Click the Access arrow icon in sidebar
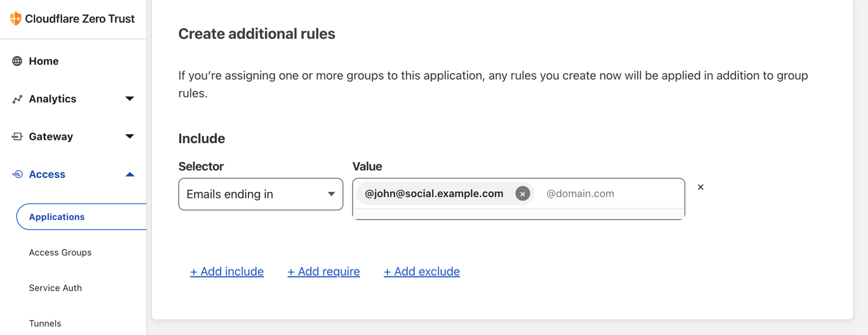Screen dimensions: 868x335 pyautogui.click(x=17, y=174)
